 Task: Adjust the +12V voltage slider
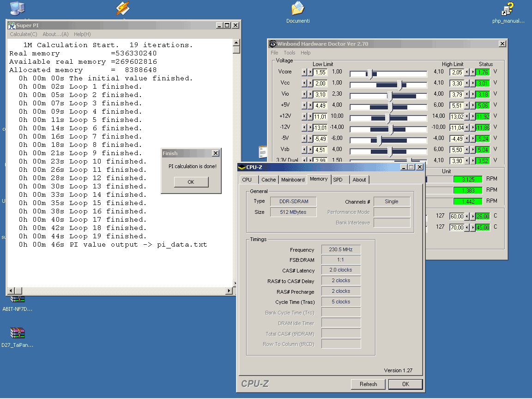pyautogui.click(x=387, y=118)
